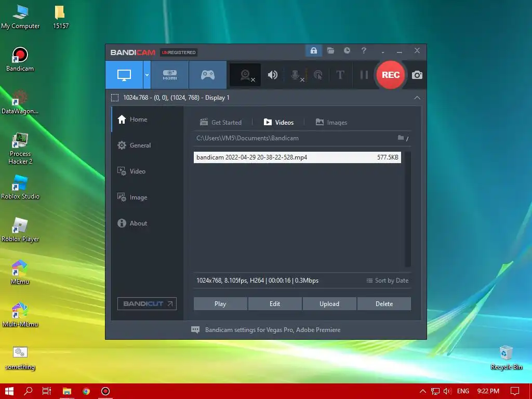Toggle mouse click effect icon
This screenshot has height=399, width=532.
[x=318, y=75]
